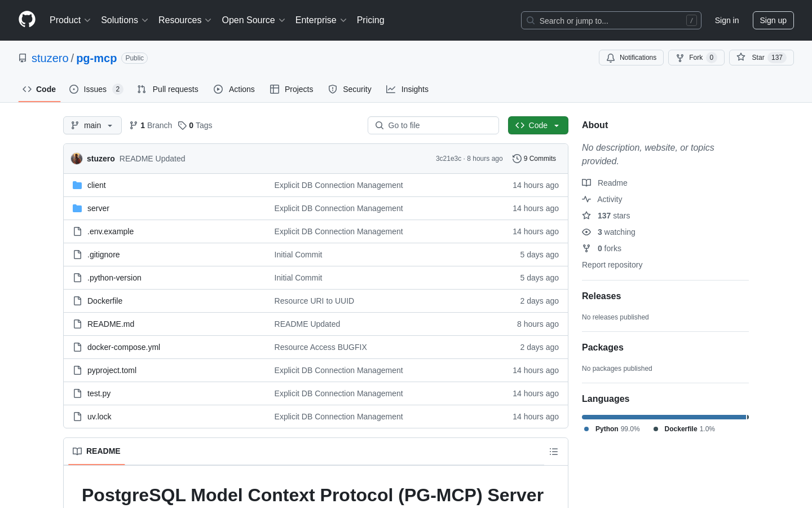Open the client folder
This screenshot has width=812, height=508.
coord(96,185)
